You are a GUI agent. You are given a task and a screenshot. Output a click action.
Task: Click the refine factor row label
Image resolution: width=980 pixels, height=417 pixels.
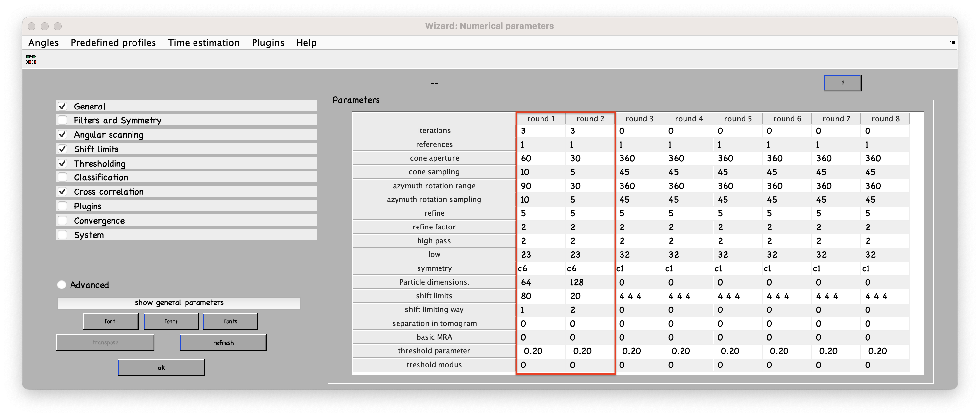click(x=434, y=227)
